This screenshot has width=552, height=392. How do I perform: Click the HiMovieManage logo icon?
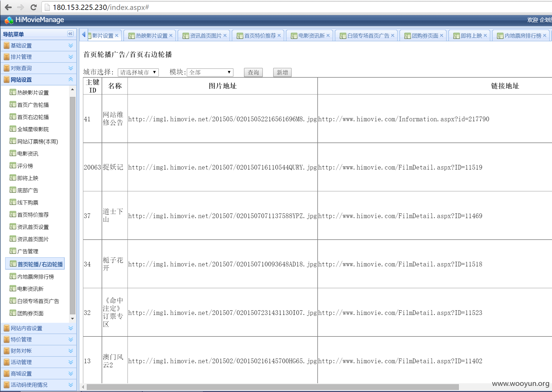click(x=9, y=20)
